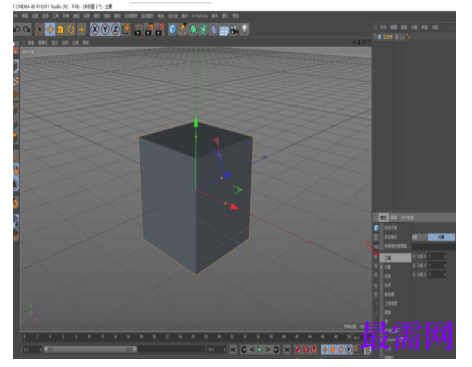The width and height of the screenshot is (472, 367).
Task: Open the Attribute Manager 用户数据 menu
Action: click(407, 218)
